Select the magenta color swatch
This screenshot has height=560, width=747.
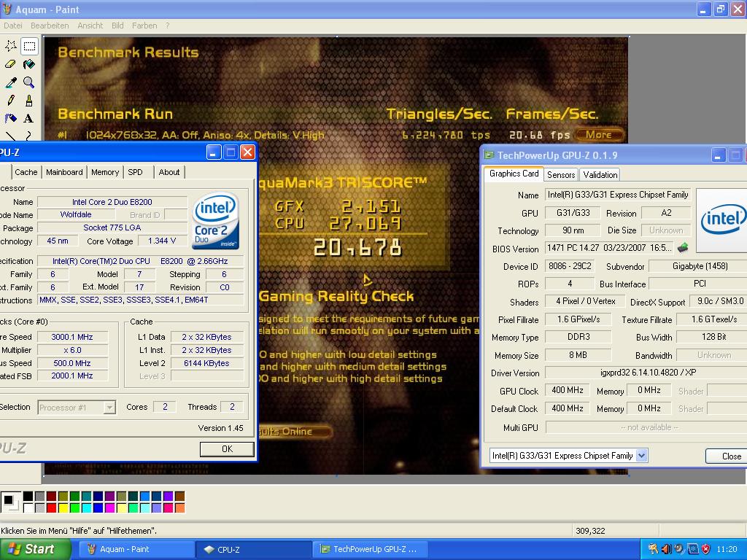109,508
